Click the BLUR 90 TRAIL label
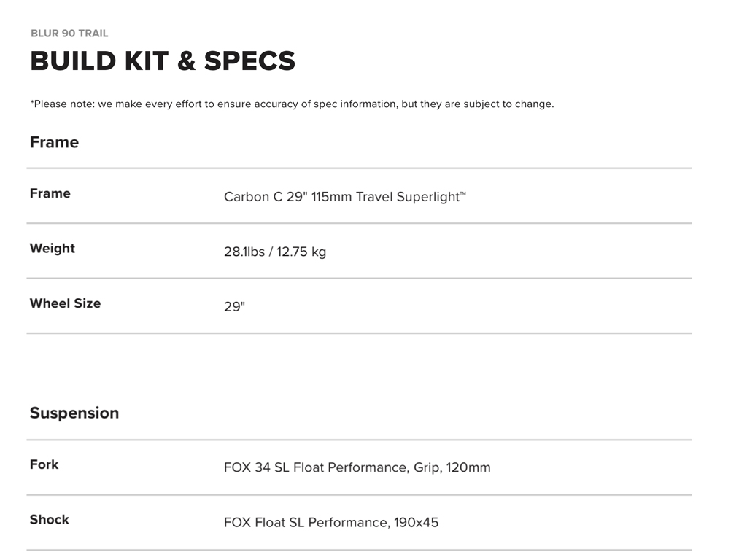 coord(69,34)
